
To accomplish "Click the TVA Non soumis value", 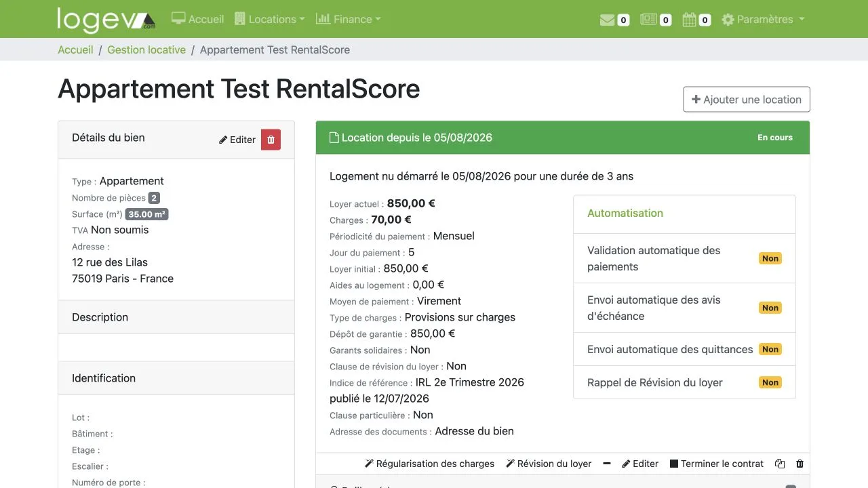I will coord(119,230).
